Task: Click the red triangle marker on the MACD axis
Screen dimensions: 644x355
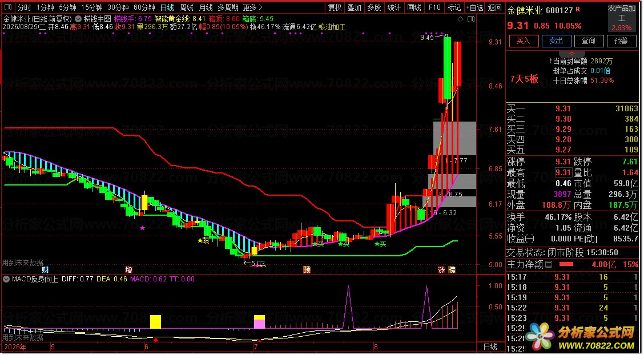Action: (156, 340)
